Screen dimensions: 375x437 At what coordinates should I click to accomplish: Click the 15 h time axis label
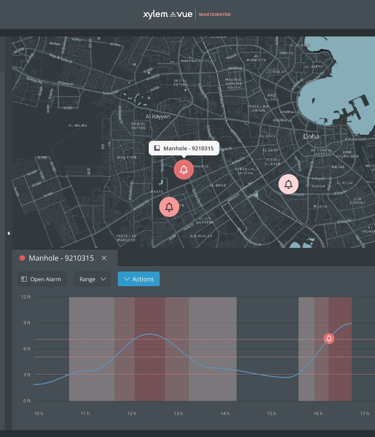[271, 413]
